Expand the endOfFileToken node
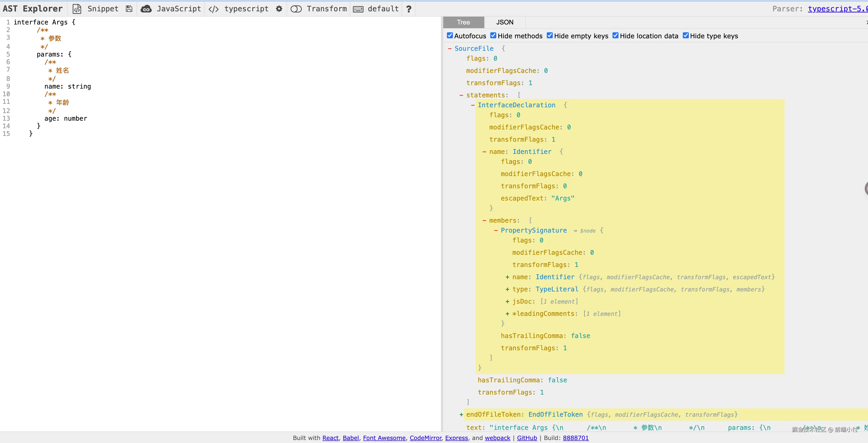The height and width of the screenshot is (443, 868). click(461, 414)
